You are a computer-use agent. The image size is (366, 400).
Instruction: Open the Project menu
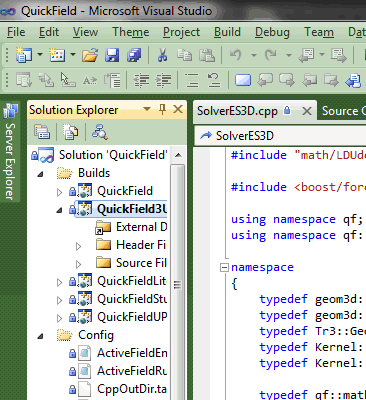(x=181, y=32)
